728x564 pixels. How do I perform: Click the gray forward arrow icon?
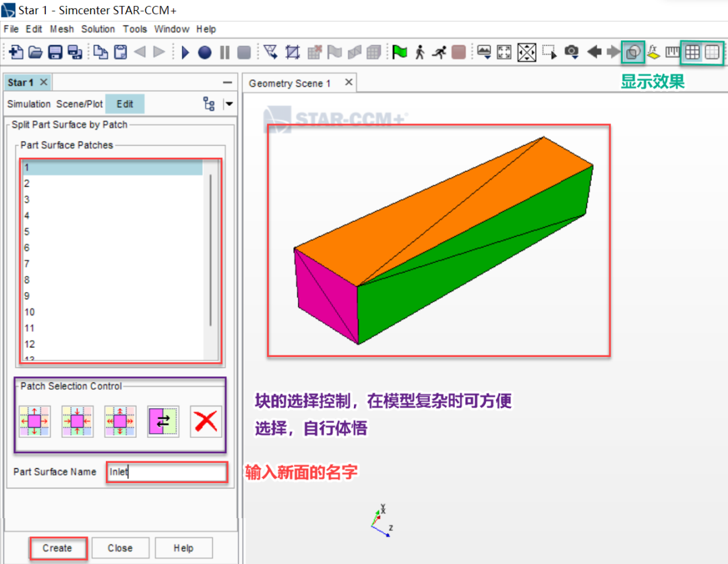coord(613,51)
